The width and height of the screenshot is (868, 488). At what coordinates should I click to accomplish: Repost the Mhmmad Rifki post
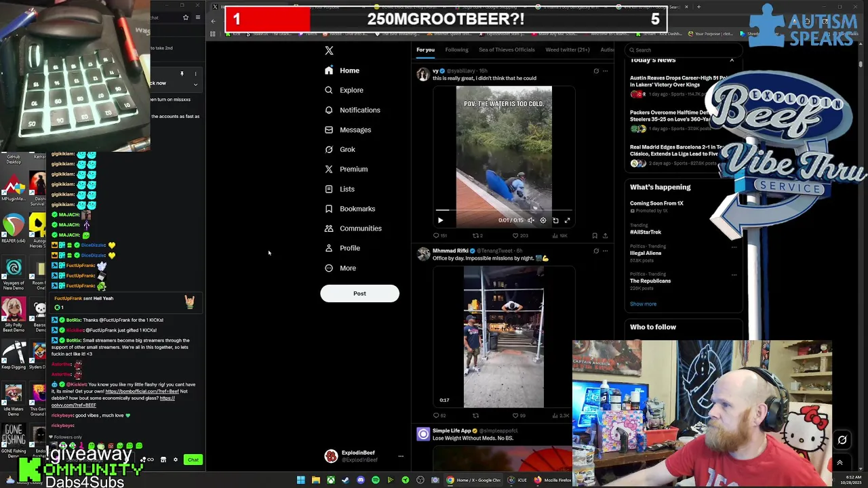(475, 415)
